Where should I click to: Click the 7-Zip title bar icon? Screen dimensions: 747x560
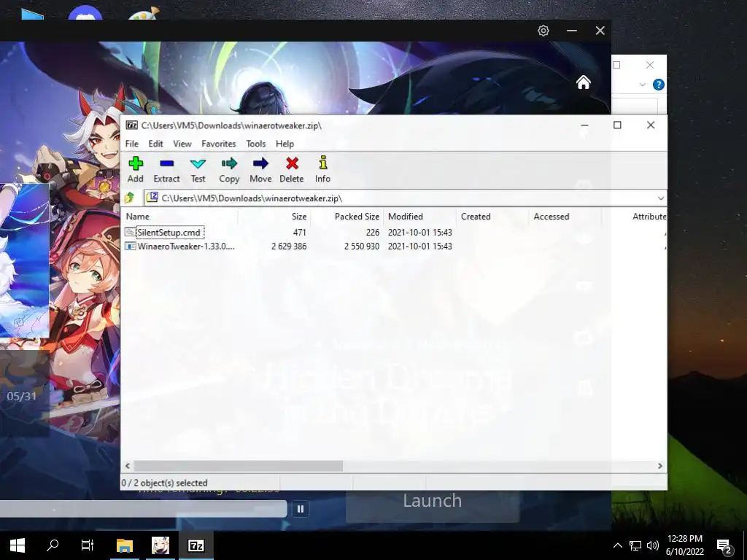131,125
